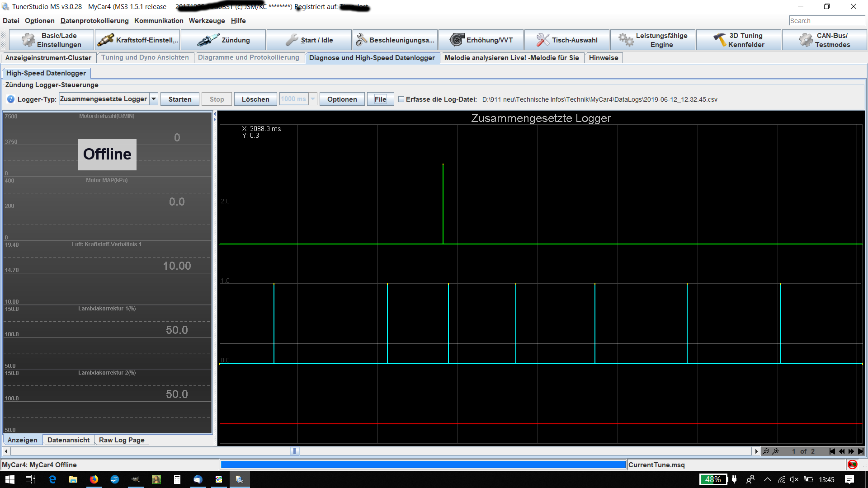Open Kraftstoff-Einstellungen injector toolbar button
Viewport: 868px width, 488px height.
(138, 40)
